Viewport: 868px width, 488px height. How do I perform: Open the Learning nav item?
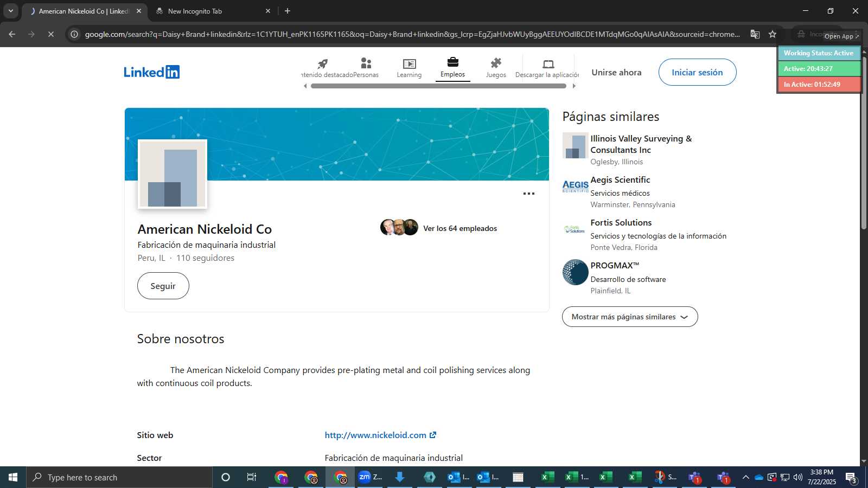pyautogui.click(x=409, y=68)
